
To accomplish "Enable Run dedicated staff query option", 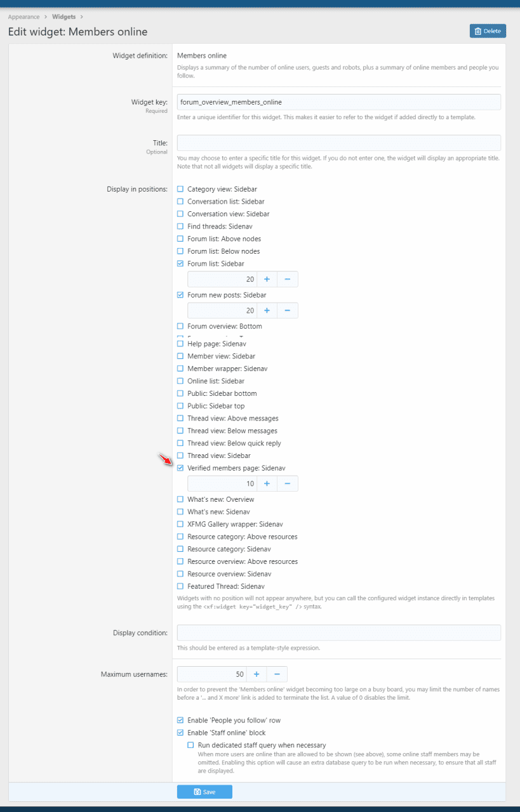I will [x=190, y=745].
